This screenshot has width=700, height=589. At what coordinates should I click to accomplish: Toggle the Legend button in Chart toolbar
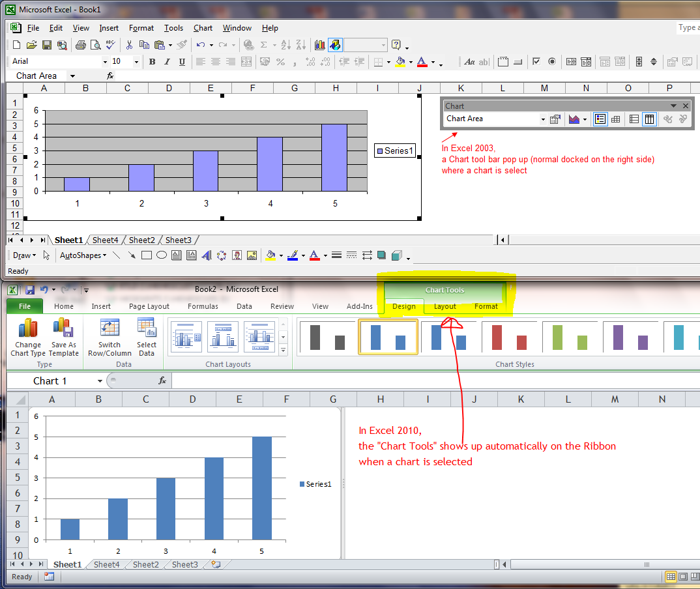pos(600,119)
